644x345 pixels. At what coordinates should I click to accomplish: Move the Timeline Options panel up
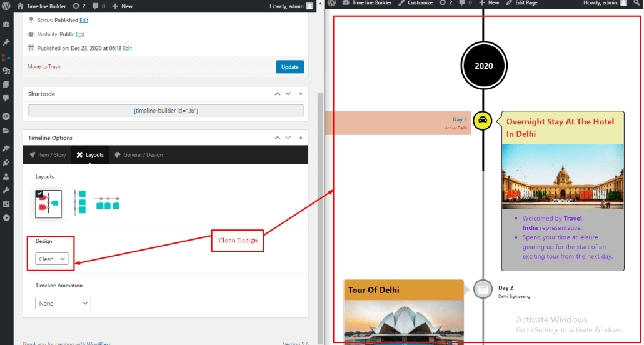point(278,137)
